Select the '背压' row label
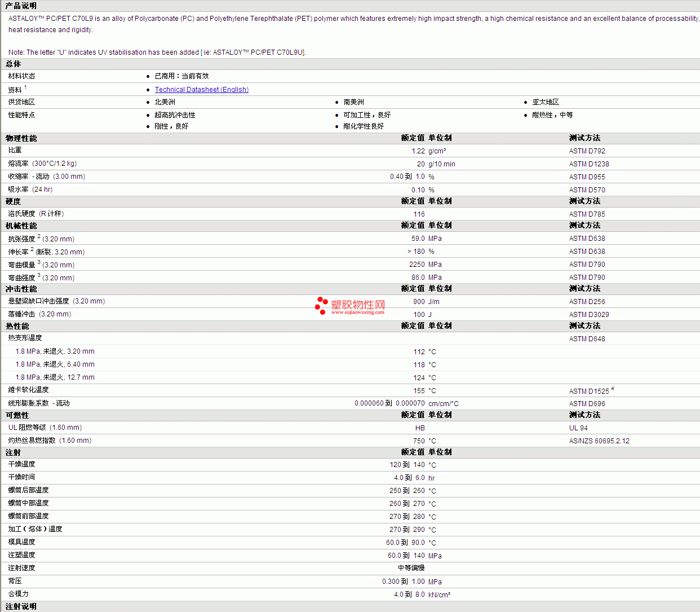The width and height of the screenshot is (700, 612). (15, 581)
